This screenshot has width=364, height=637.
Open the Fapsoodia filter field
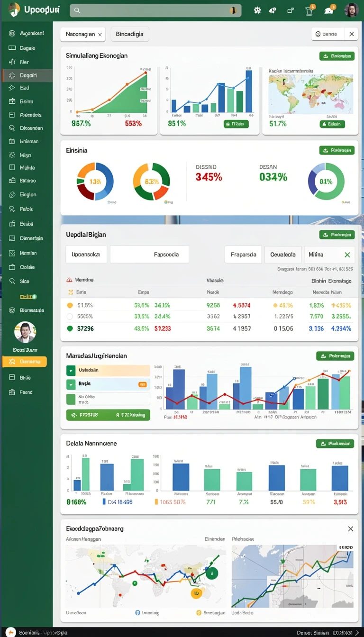pyautogui.click(x=149, y=255)
